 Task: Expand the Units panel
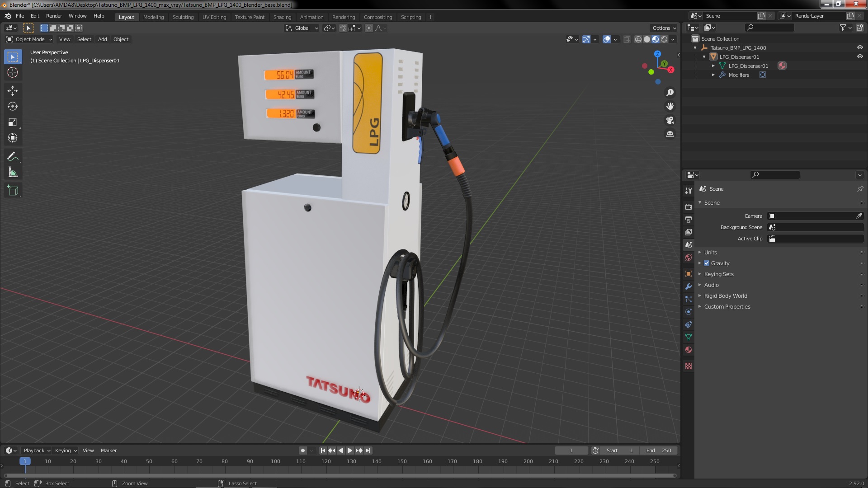click(710, 252)
